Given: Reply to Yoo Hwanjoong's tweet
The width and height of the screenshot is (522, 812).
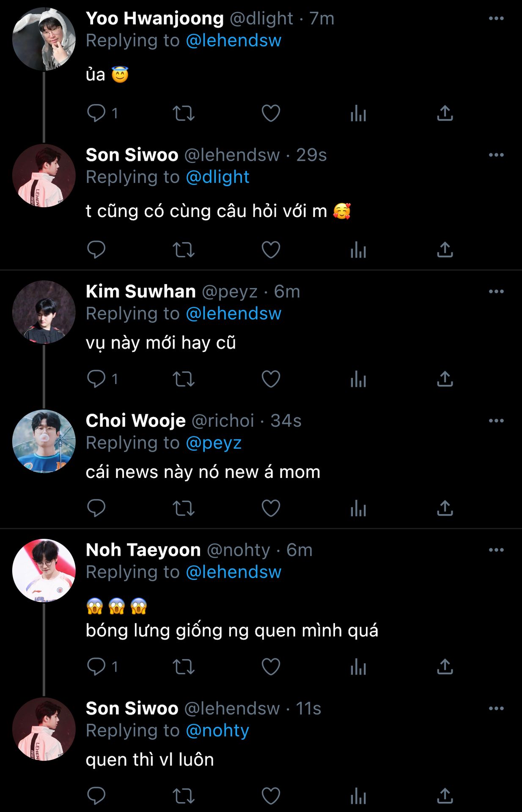Looking at the screenshot, I should pyautogui.click(x=96, y=113).
